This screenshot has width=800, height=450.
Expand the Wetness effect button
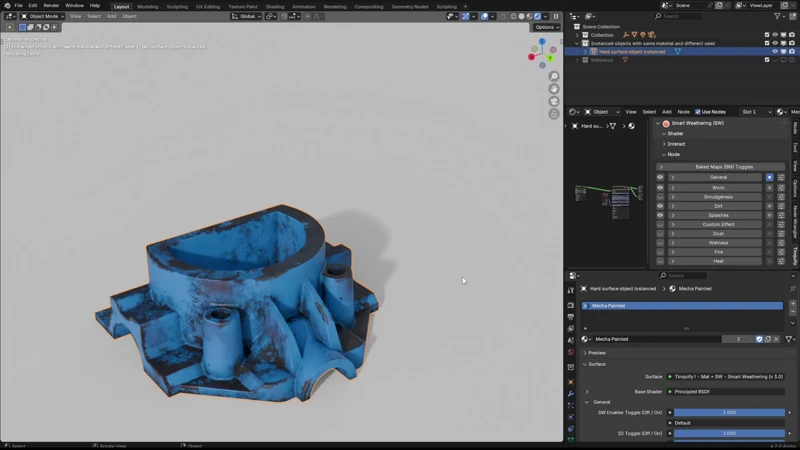pos(714,243)
